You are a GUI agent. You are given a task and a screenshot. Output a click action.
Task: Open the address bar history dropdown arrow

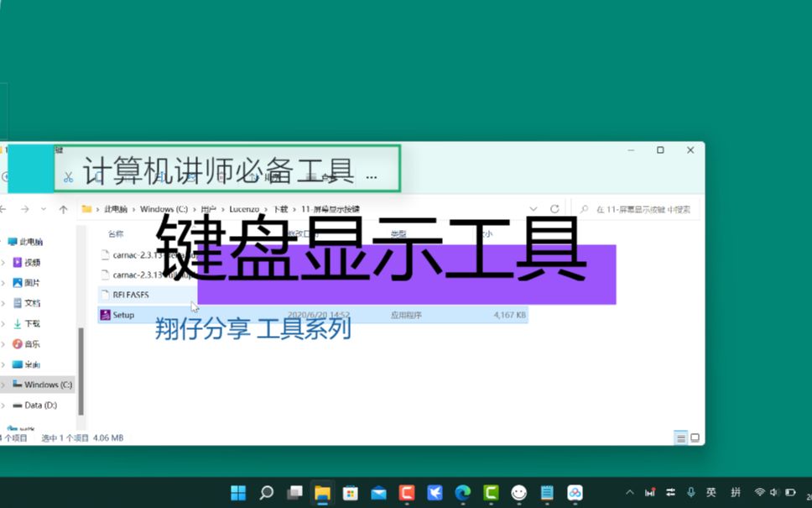tap(534, 209)
